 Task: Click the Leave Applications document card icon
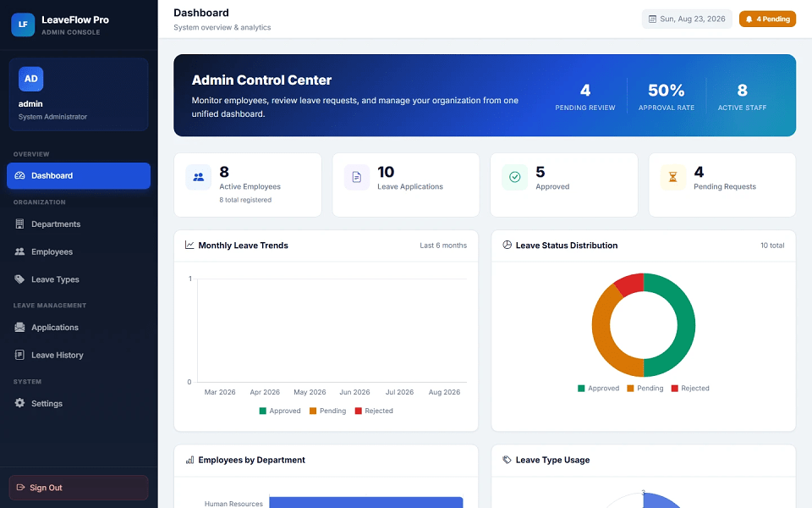(x=357, y=177)
